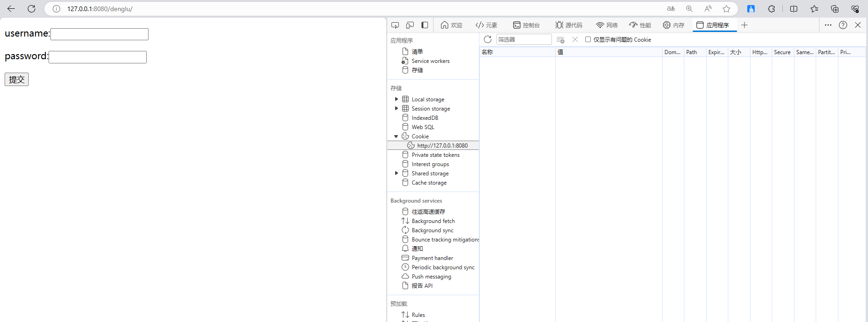
Task: Toggle device emulation icon in DevTools
Action: 410,25
